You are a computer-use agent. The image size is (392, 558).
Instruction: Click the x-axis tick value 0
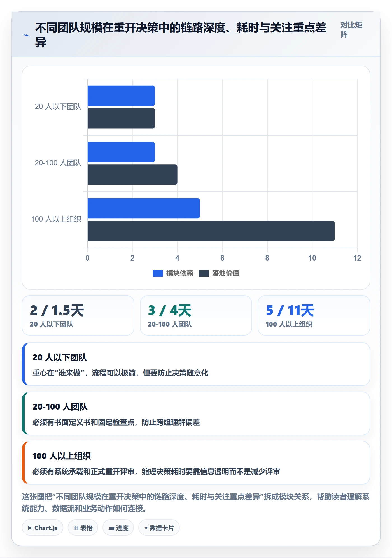click(x=88, y=258)
